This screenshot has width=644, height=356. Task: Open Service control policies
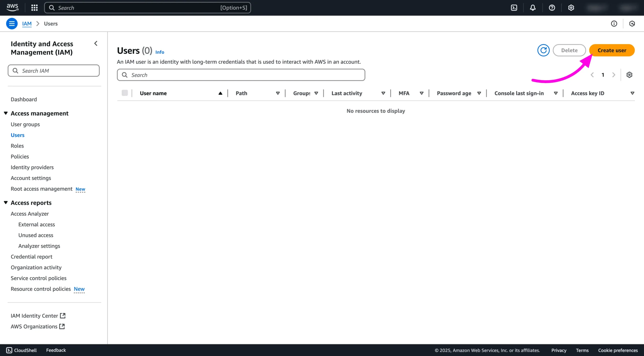(x=38, y=278)
